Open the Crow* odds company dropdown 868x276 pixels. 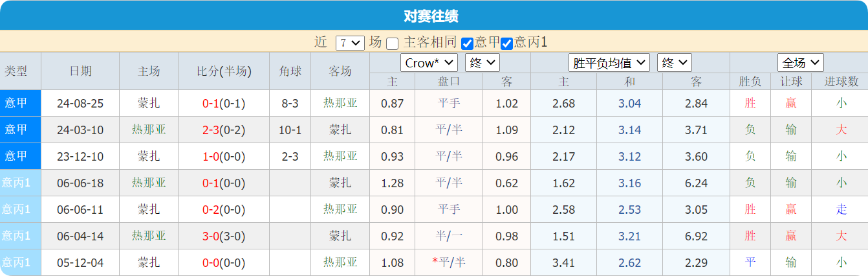tap(429, 63)
